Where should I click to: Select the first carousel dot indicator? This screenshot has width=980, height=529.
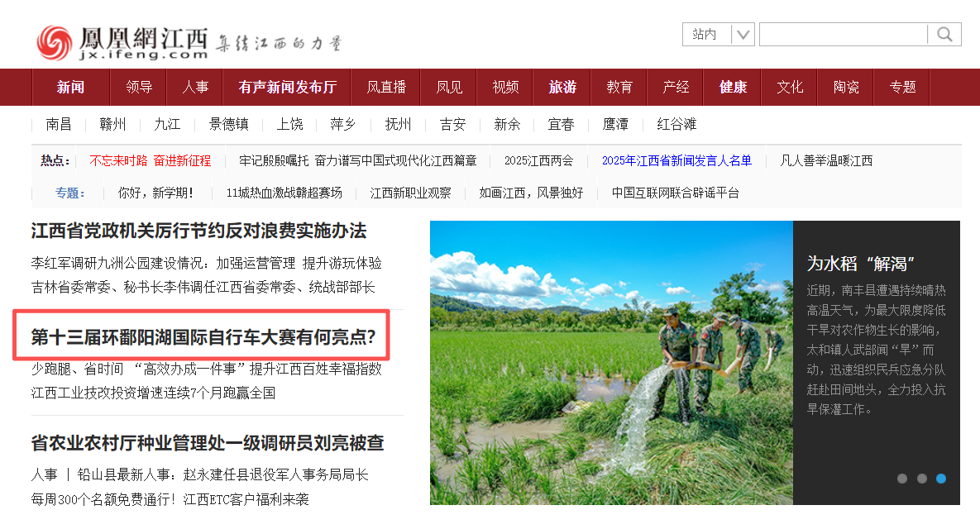tap(902, 479)
